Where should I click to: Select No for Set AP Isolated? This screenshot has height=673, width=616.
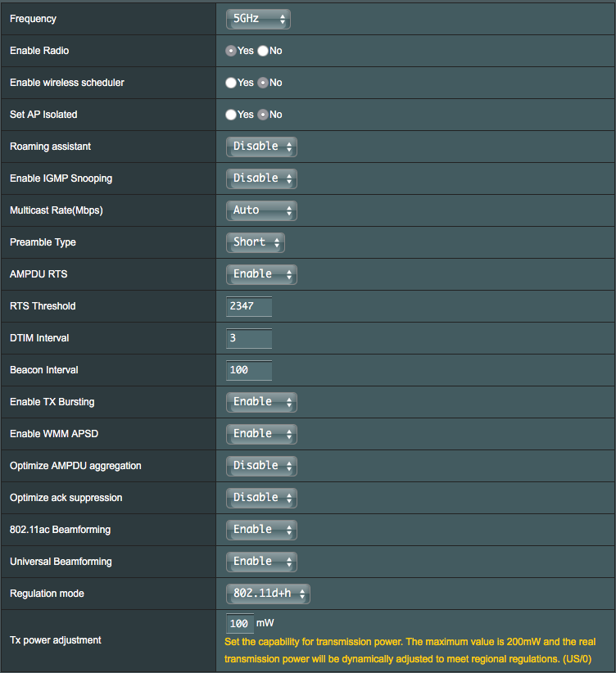point(263,115)
